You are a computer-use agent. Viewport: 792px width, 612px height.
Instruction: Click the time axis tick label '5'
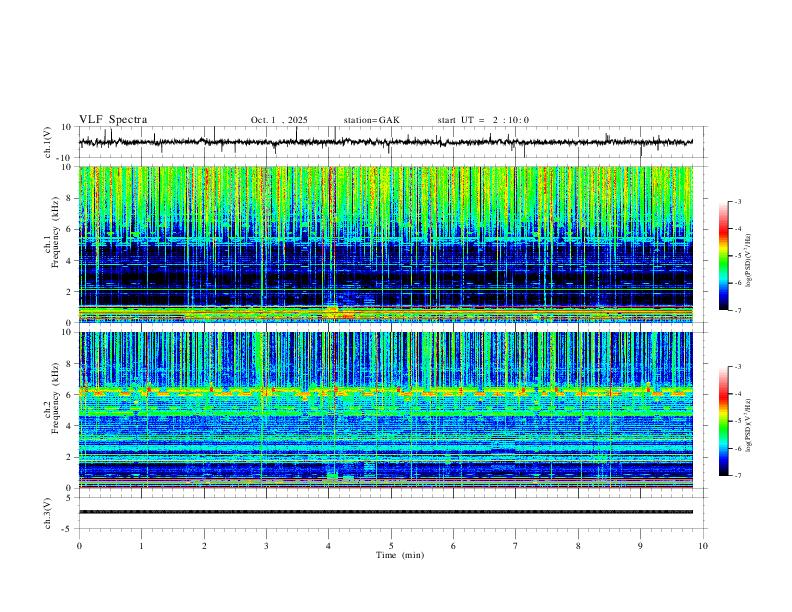click(391, 546)
